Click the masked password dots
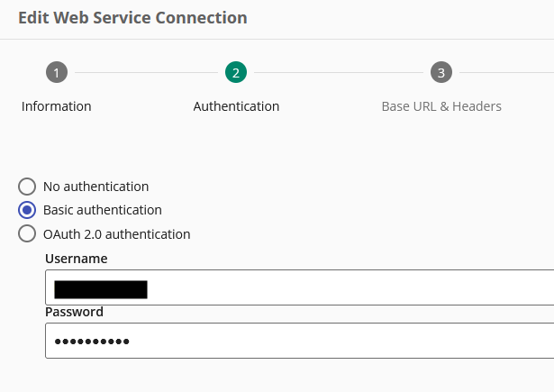554x392 pixels. (92, 342)
